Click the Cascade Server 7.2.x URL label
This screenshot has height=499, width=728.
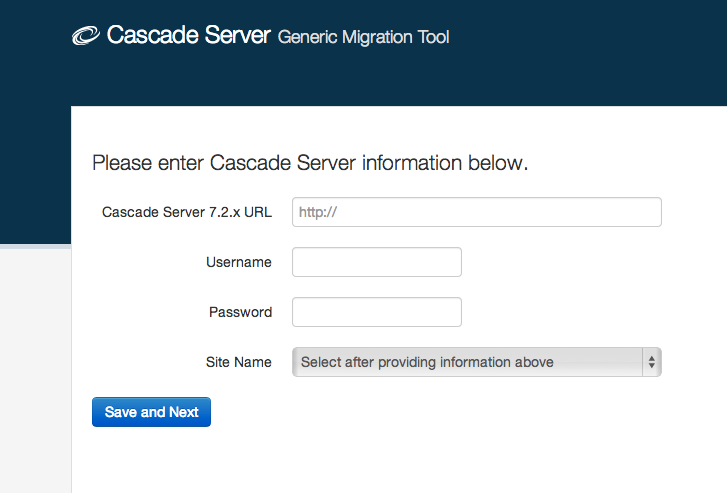coord(187,212)
